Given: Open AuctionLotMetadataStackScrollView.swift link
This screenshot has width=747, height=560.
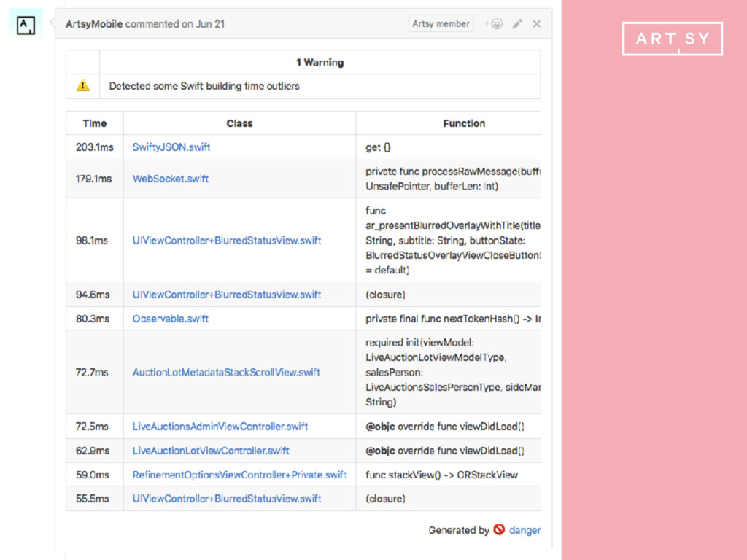Looking at the screenshot, I should (x=226, y=372).
